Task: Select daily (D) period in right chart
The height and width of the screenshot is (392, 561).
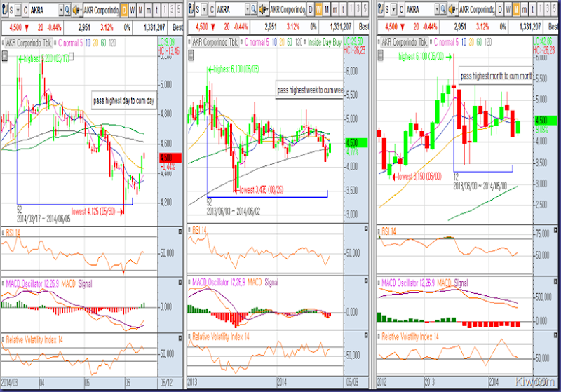Action: (499, 10)
